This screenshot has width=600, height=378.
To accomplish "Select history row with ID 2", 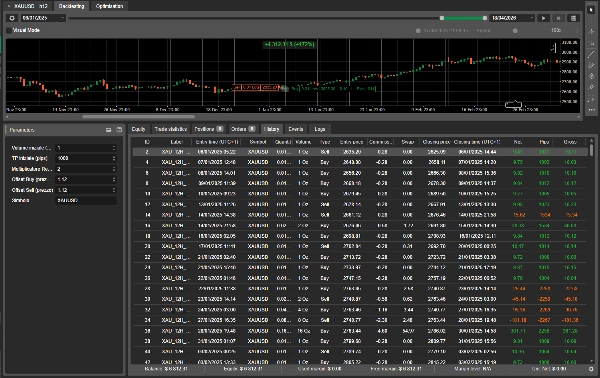I will pyautogui.click(x=359, y=152).
